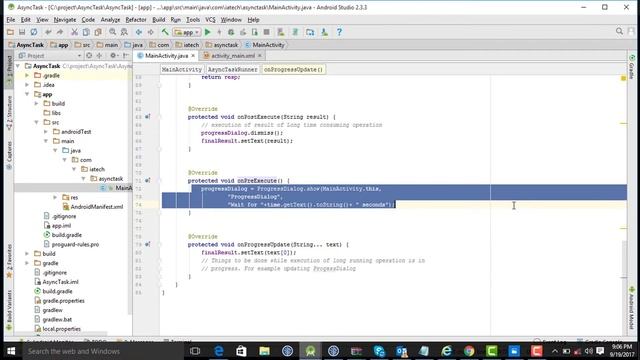Click the Find magnifier icon in toolbar
The image size is (640, 360).
click(112, 32)
